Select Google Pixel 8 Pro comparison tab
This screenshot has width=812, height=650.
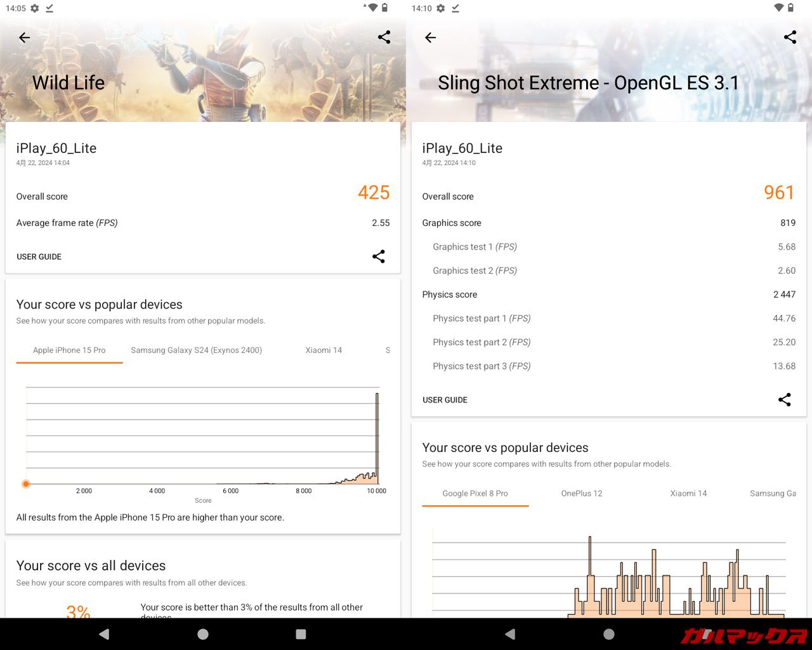click(475, 493)
